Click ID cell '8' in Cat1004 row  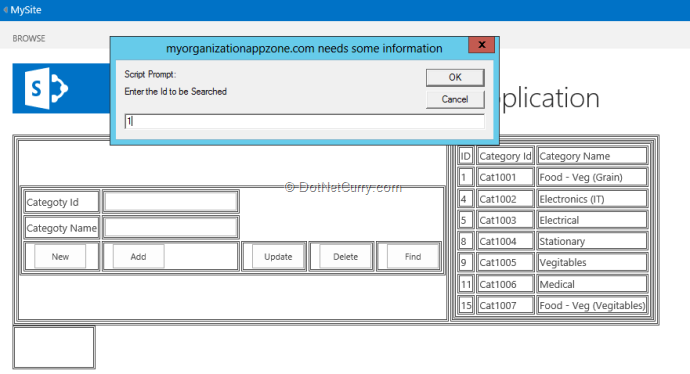(x=466, y=241)
